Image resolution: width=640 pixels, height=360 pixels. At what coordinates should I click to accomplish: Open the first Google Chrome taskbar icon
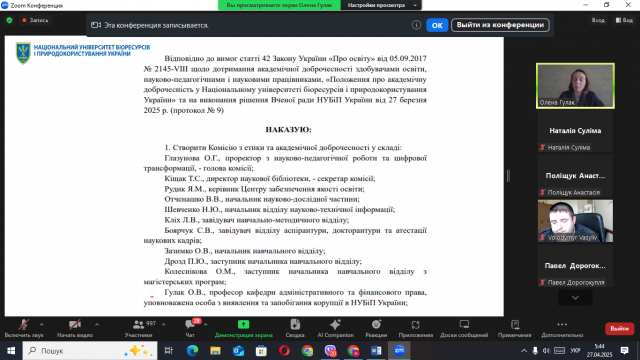[307, 351]
